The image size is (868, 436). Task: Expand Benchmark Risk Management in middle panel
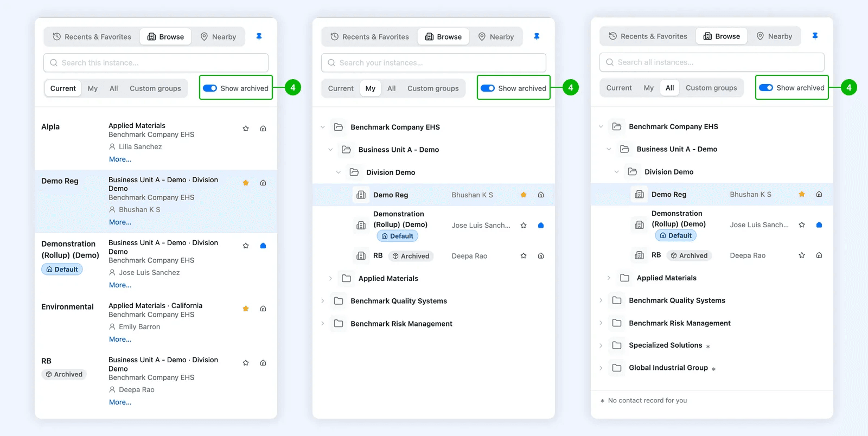tap(323, 324)
